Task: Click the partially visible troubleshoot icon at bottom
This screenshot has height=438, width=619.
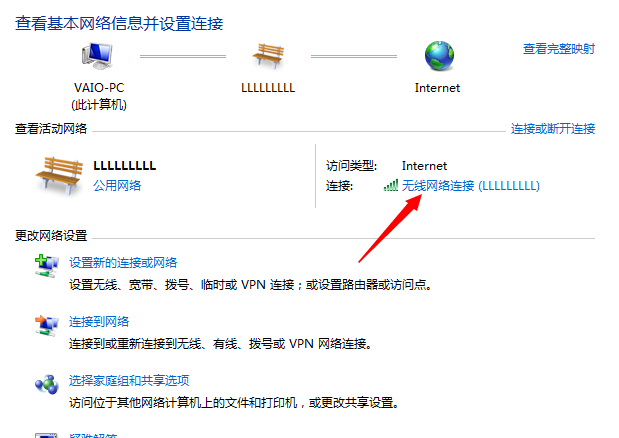Action: 46,436
